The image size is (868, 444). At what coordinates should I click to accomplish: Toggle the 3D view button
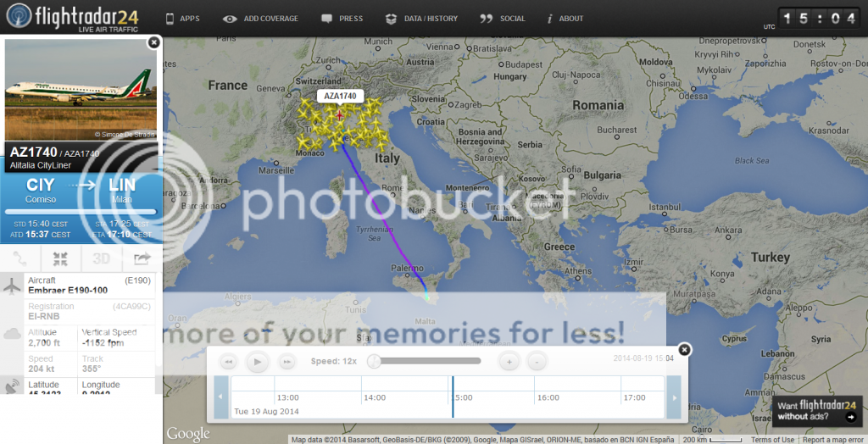pyautogui.click(x=101, y=259)
